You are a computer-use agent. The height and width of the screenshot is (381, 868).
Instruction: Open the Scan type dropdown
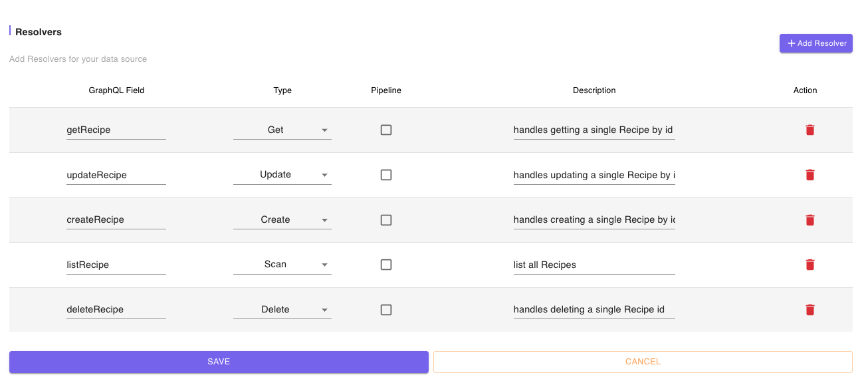coord(282,265)
